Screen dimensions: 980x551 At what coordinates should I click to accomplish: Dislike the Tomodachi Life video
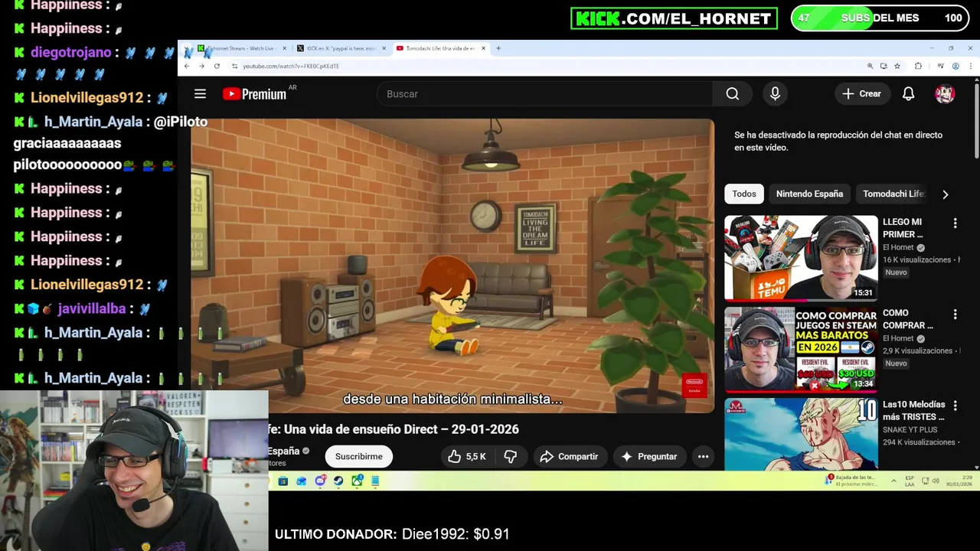tap(511, 456)
